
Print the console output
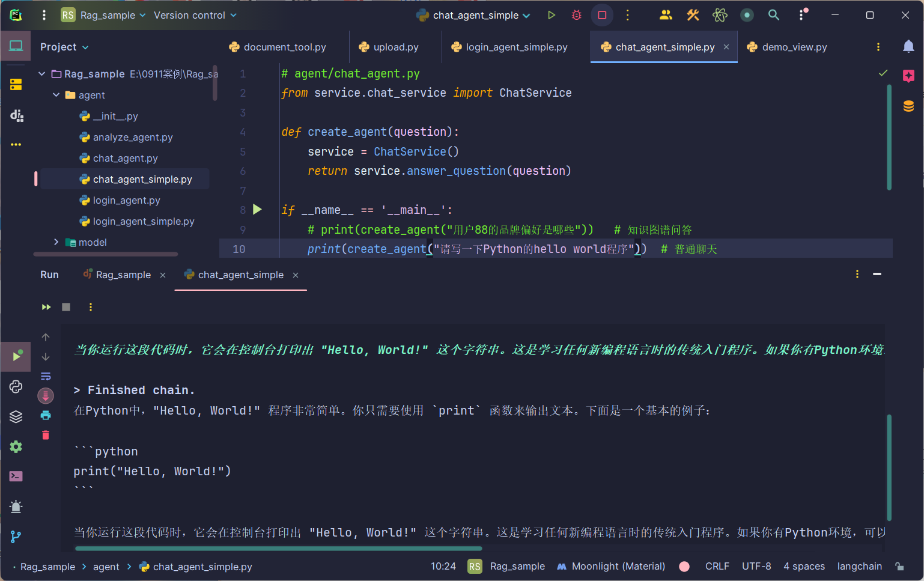tap(46, 415)
